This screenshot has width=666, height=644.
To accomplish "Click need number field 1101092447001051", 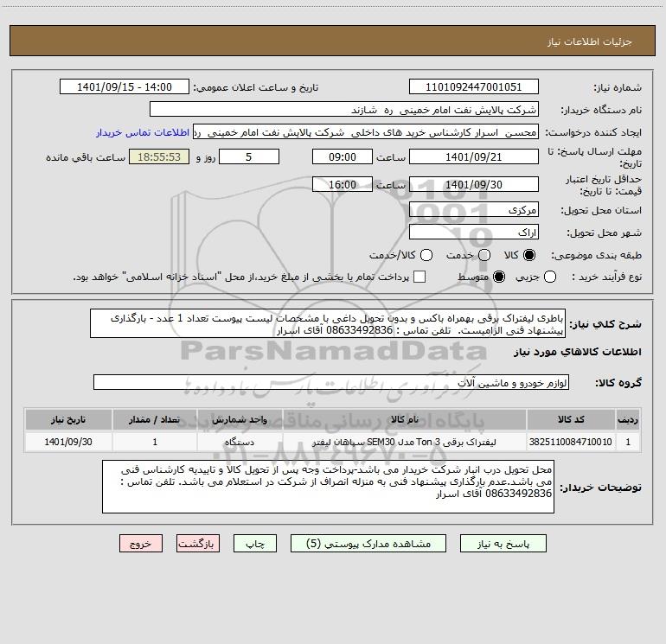I will click(474, 86).
